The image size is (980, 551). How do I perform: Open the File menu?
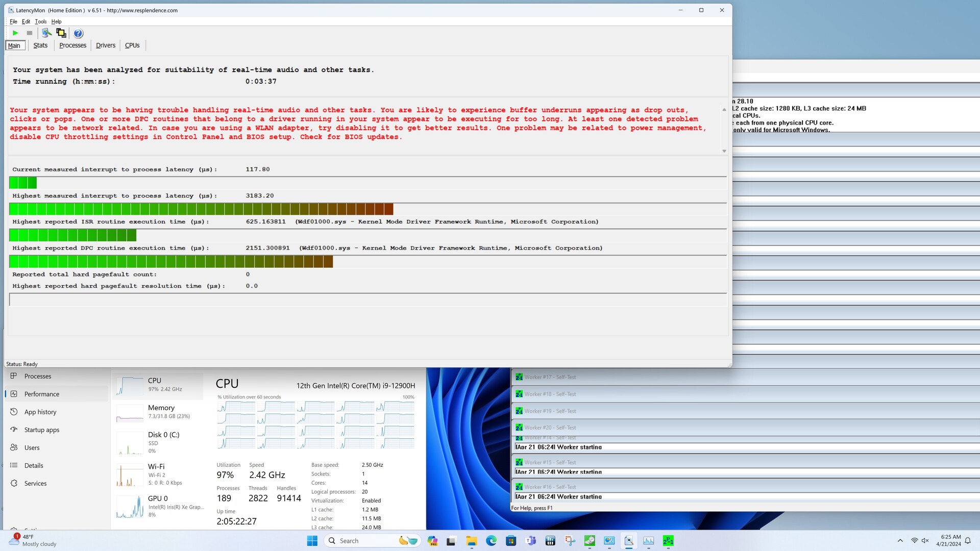pos(13,21)
